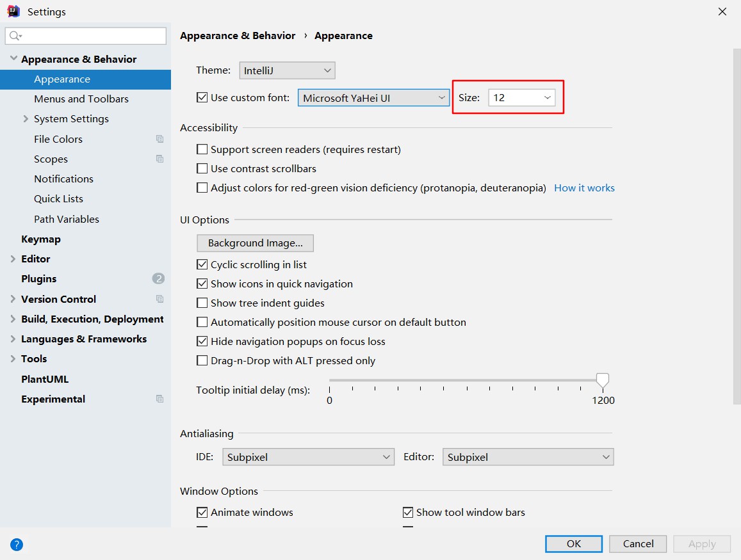Click the magnifier icon in search box
This screenshot has height=560, width=741.
pos(15,36)
